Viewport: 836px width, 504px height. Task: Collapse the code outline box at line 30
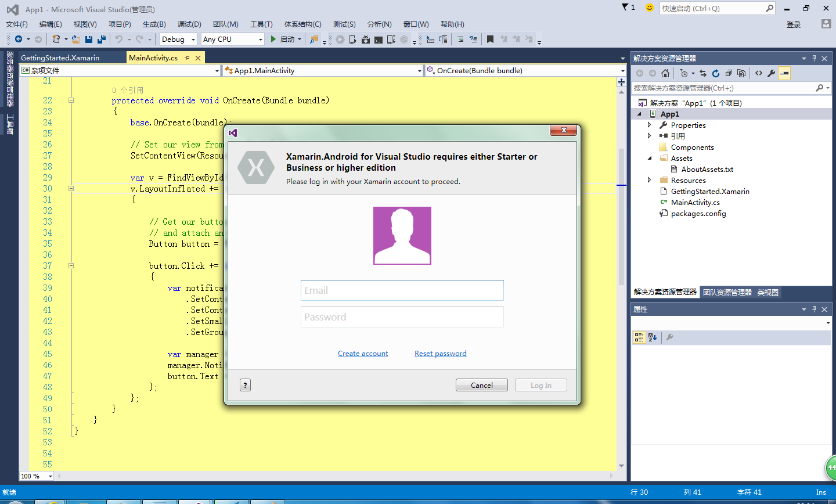(71, 188)
